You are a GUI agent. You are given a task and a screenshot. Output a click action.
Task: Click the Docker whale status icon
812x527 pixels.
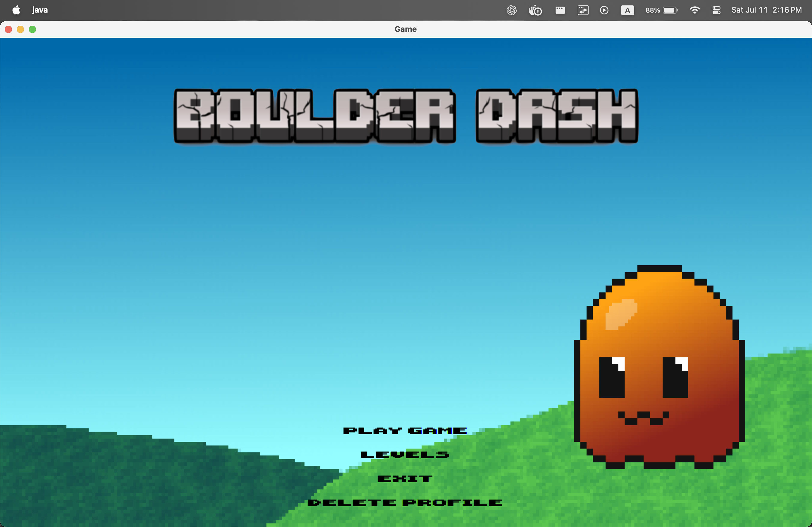point(535,10)
